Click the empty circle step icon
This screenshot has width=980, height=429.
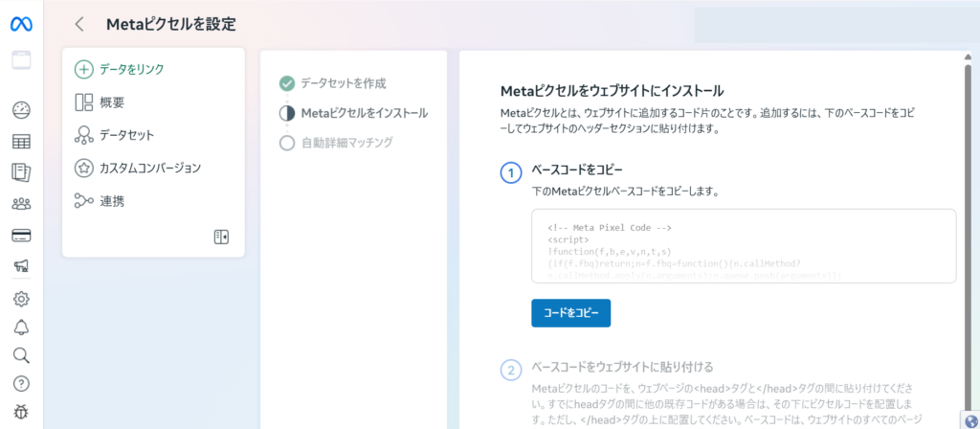point(287,144)
